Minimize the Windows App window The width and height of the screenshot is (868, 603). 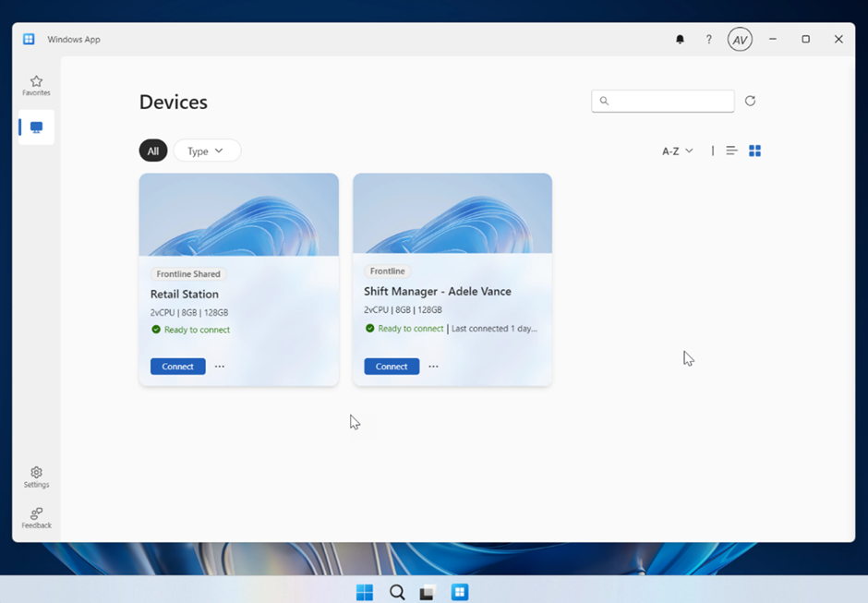(773, 40)
